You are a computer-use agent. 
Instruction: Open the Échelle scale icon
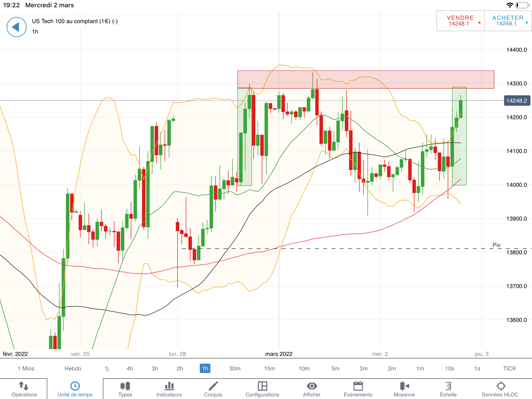pyautogui.click(x=448, y=386)
